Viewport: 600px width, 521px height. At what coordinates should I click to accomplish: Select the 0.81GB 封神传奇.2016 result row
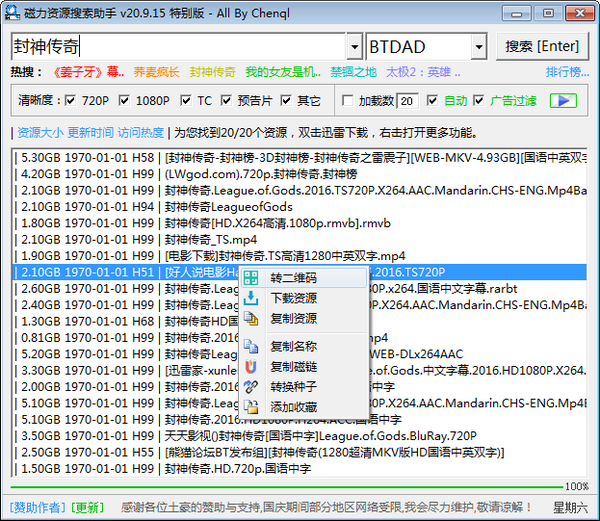pos(300,338)
